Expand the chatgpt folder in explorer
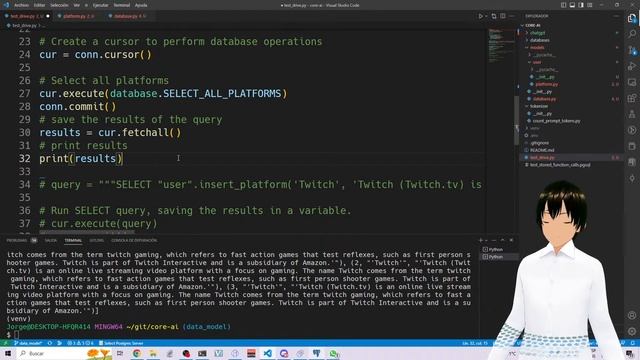 [x=537, y=33]
